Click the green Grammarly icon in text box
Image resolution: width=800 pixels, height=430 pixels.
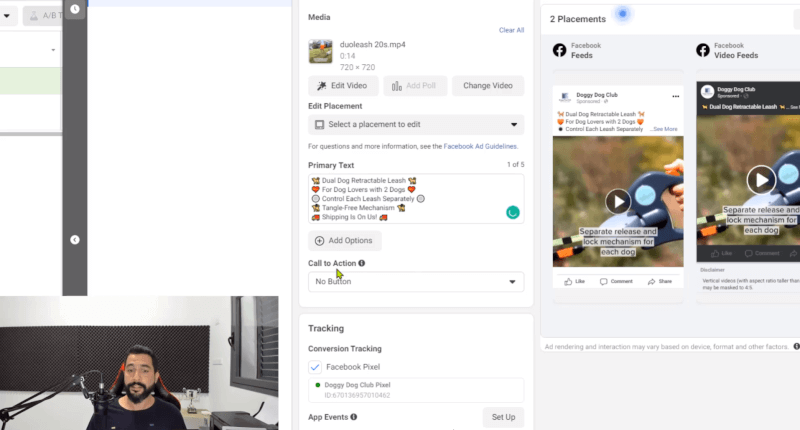click(512, 212)
